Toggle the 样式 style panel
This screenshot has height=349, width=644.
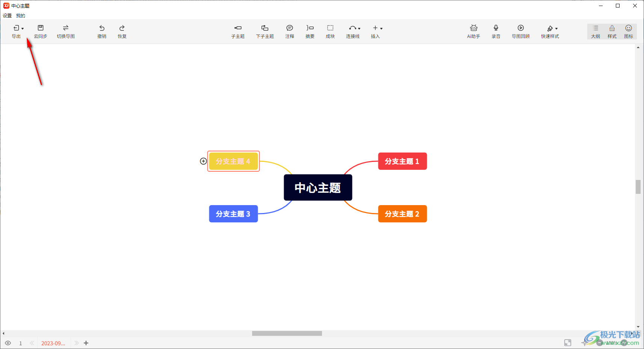pyautogui.click(x=612, y=32)
